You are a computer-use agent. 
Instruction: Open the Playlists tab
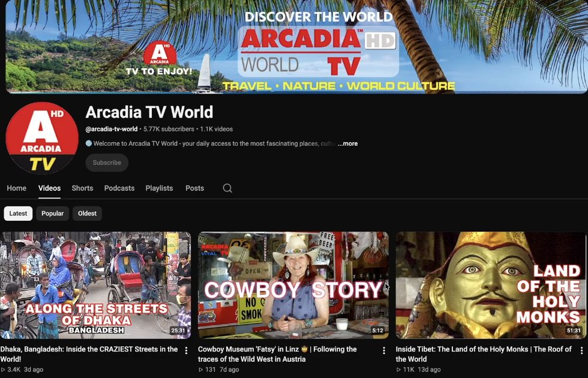[159, 188]
